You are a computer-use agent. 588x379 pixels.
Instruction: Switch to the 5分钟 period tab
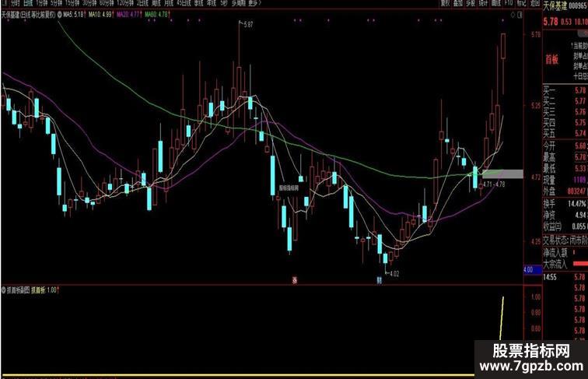click(x=56, y=3)
